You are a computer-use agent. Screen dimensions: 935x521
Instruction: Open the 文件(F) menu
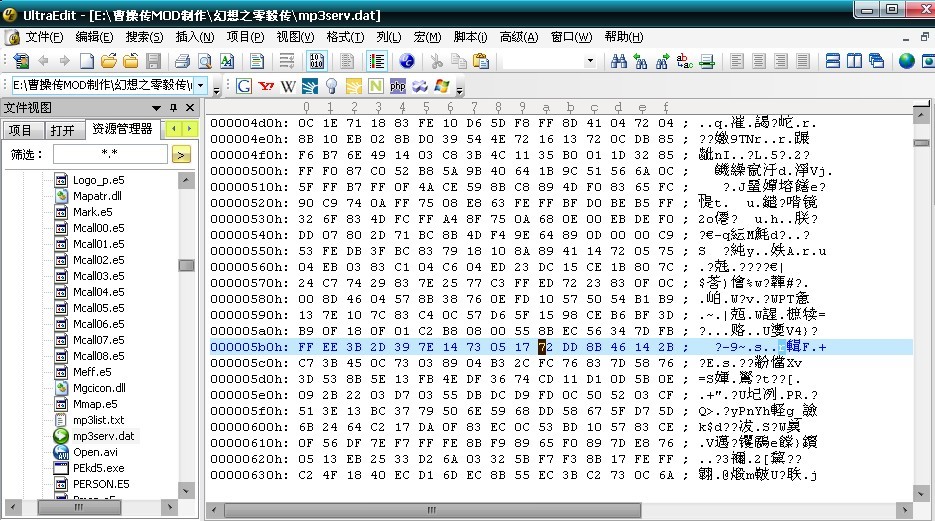[x=44, y=37]
